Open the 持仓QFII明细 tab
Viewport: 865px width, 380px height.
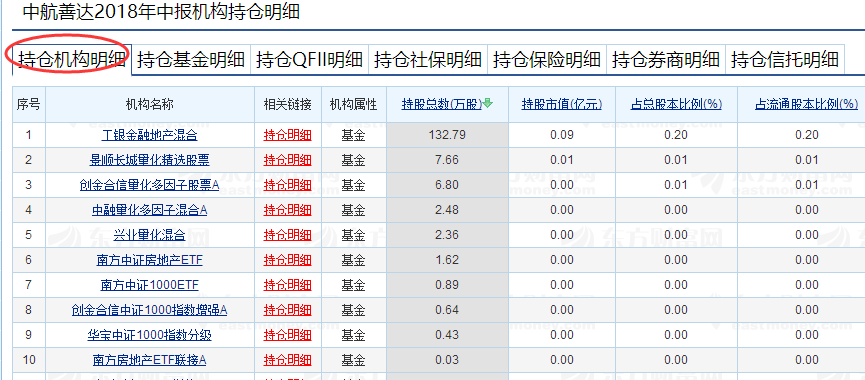(309, 60)
